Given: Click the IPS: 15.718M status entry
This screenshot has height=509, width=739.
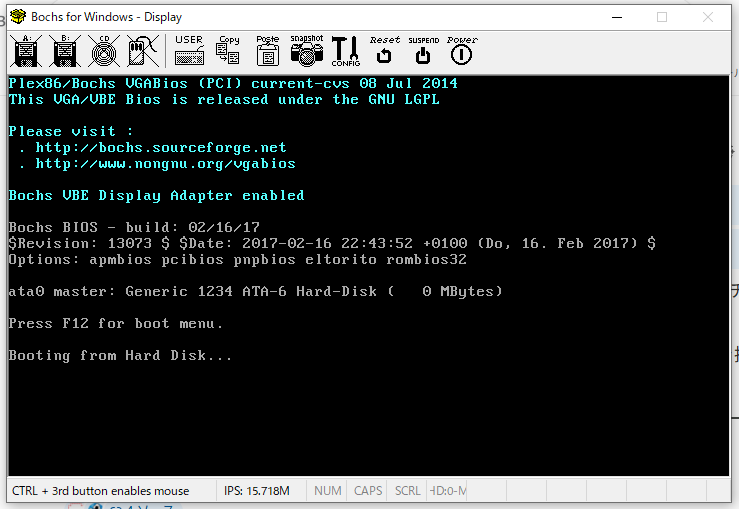Looking at the screenshot, I should (x=256, y=491).
